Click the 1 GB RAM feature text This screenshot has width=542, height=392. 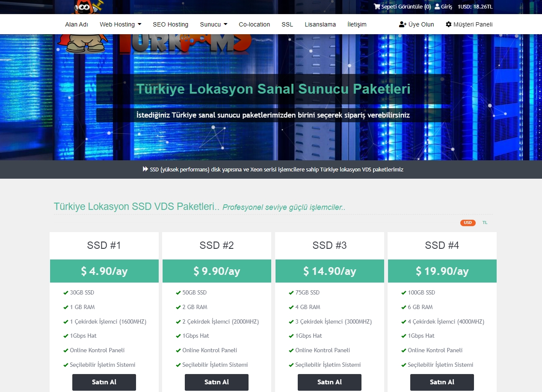[82, 307]
